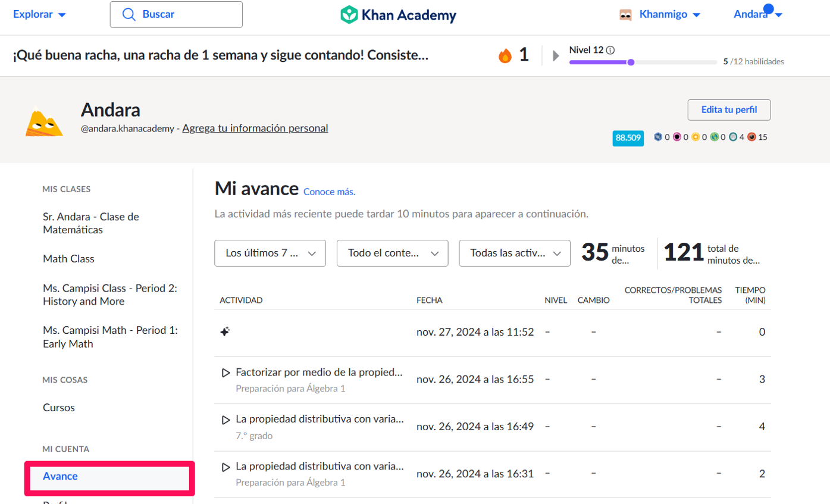
Task: Click the NIVEL column header
Action: pos(556,300)
